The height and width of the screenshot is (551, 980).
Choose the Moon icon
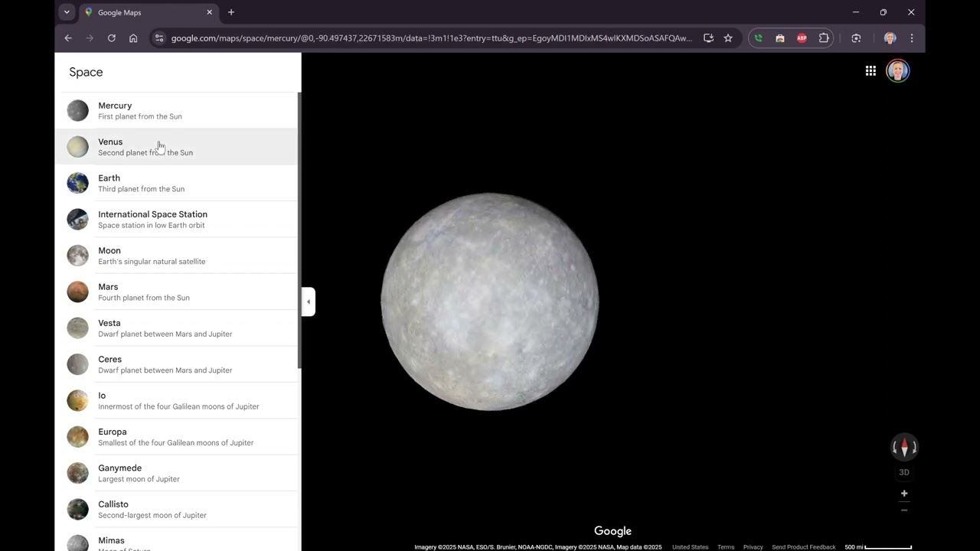(x=77, y=256)
